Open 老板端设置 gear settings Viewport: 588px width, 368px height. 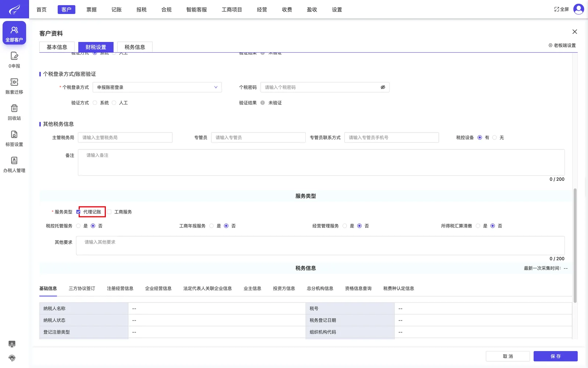[562, 45]
